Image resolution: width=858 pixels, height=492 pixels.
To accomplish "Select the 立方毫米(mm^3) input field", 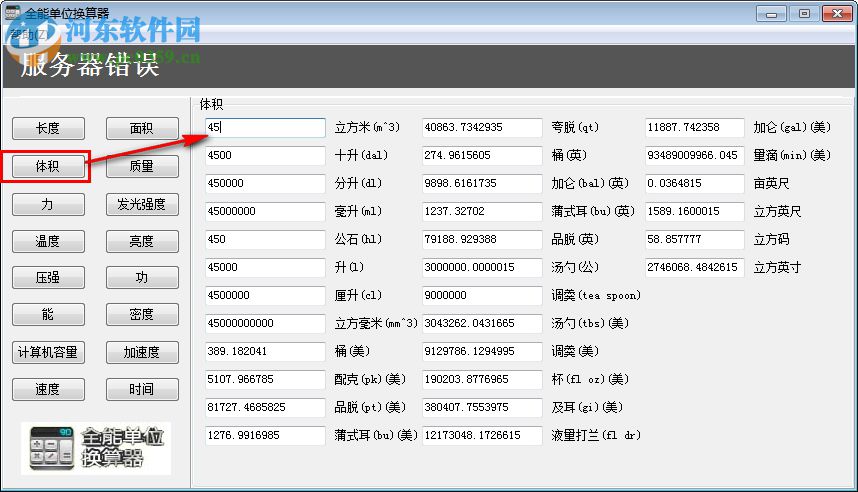I will (265, 323).
